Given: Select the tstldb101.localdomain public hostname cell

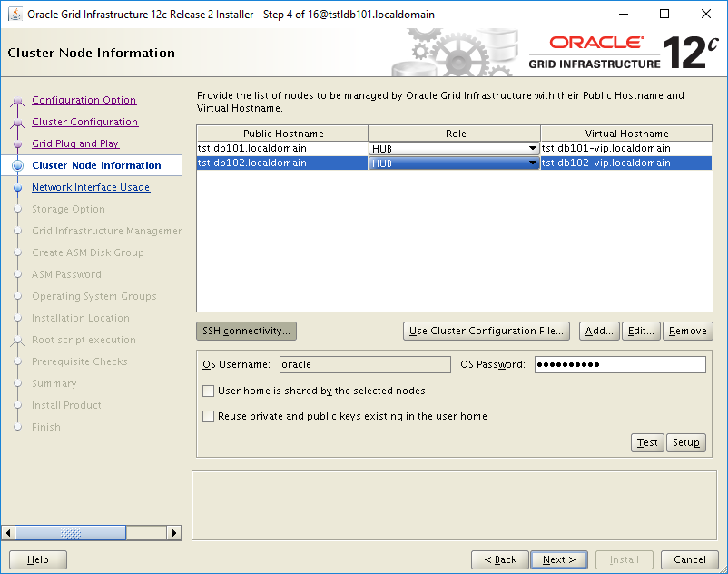Looking at the screenshot, I should (x=282, y=148).
